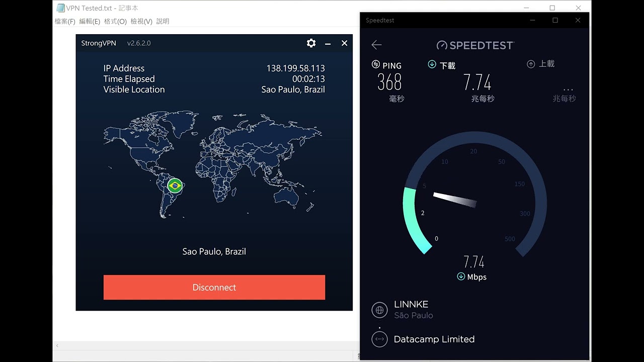Click the 7.74 reading under the gauge
The height and width of the screenshot is (362, 644).
[474, 262]
